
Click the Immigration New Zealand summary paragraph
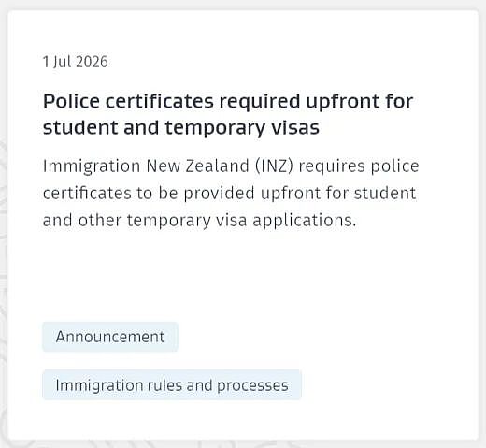pyautogui.click(x=231, y=194)
